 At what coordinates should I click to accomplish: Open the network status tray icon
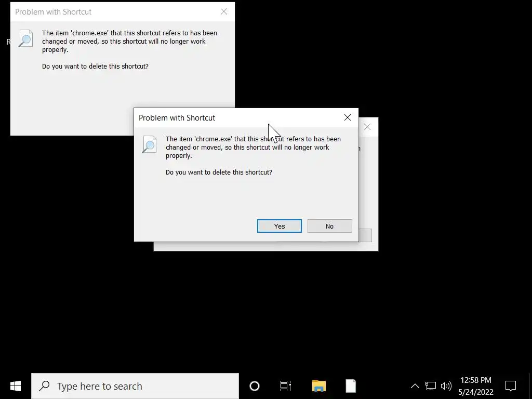pos(431,386)
